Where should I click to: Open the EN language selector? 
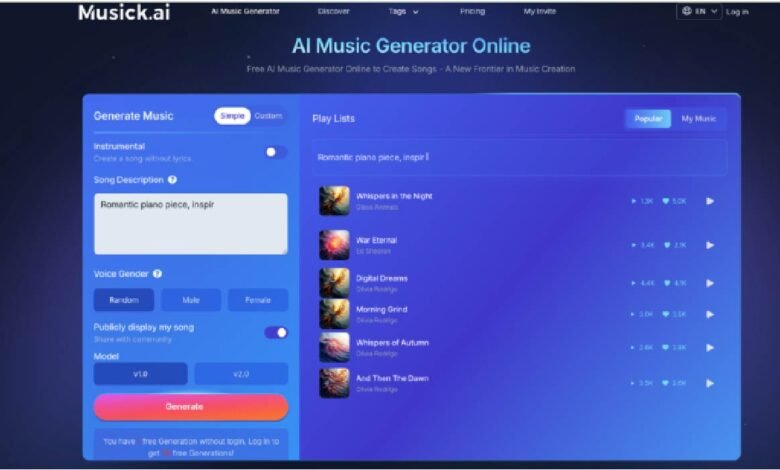[698, 12]
